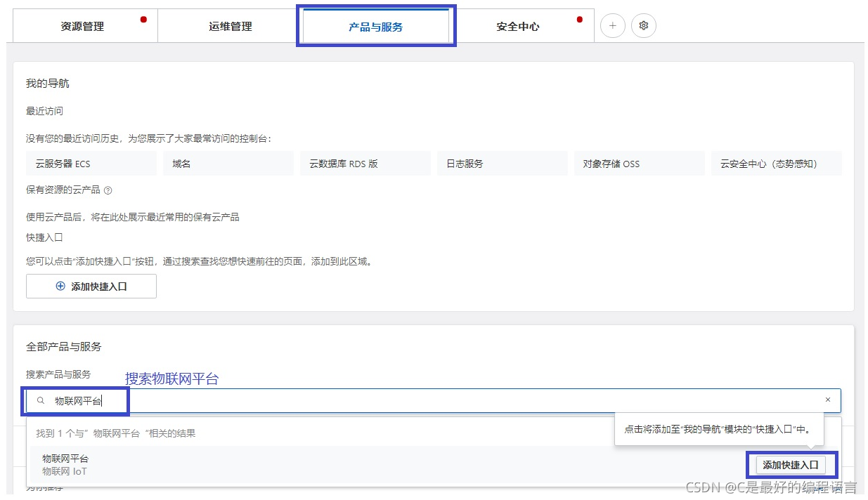Clear the search with the × icon
The width and height of the screenshot is (868, 500).
[828, 399]
